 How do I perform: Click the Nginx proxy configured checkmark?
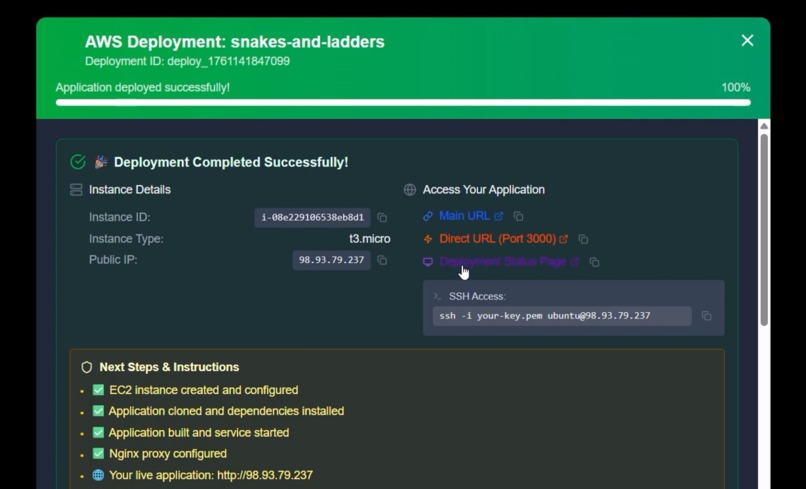98,454
